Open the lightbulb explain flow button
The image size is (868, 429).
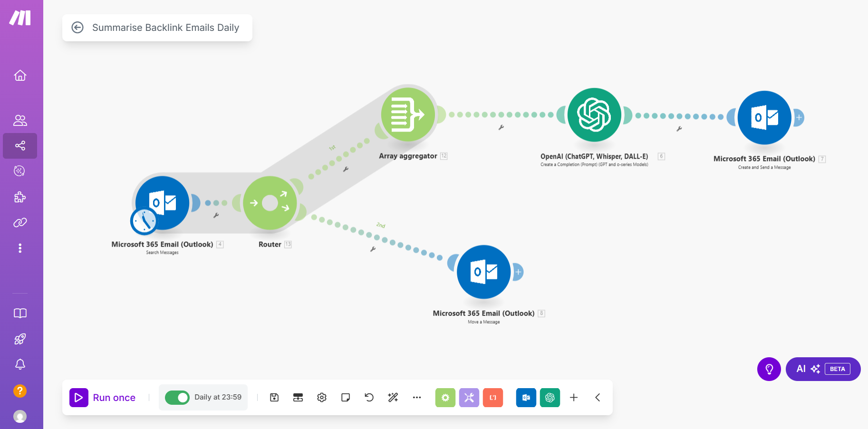pyautogui.click(x=769, y=369)
